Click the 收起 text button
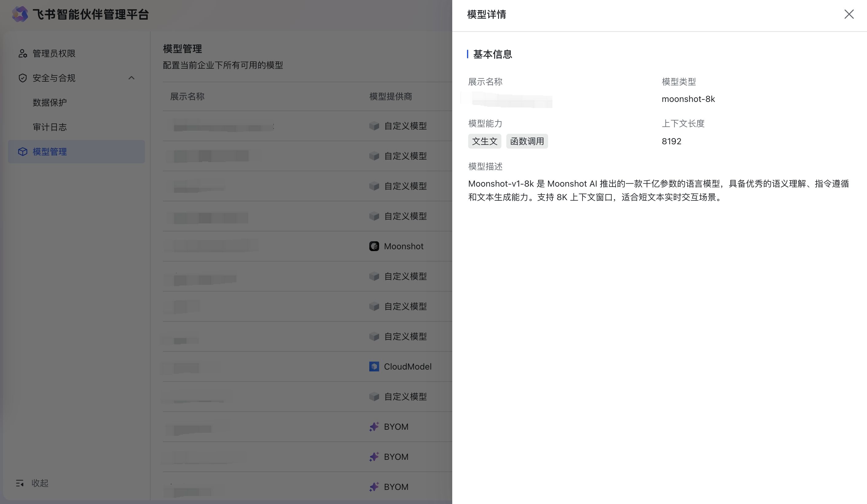The image size is (867, 504). [40, 483]
